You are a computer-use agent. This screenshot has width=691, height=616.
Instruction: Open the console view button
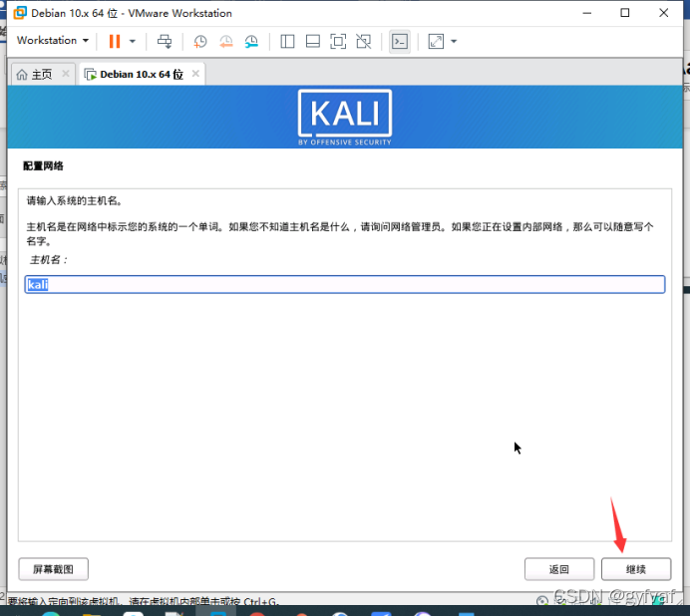tap(400, 42)
